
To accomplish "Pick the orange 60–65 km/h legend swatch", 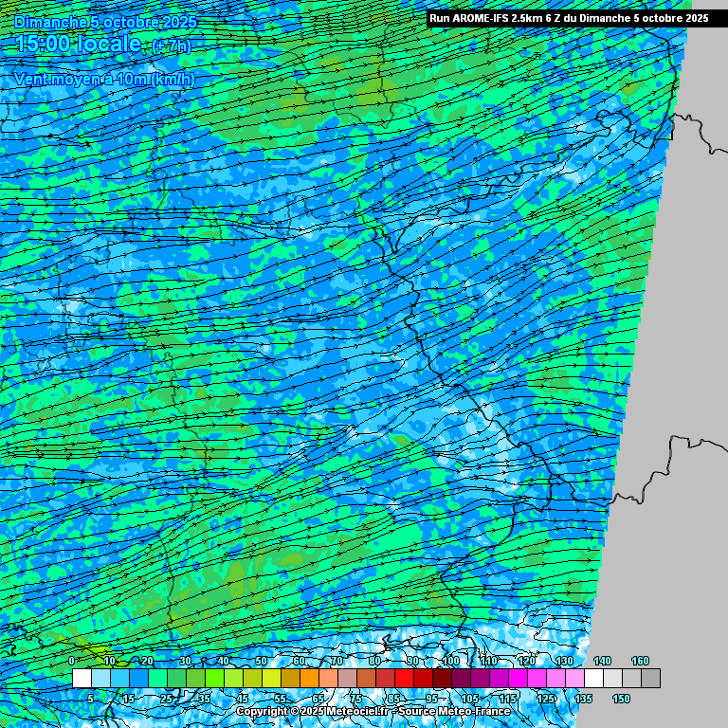I will [309, 679].
